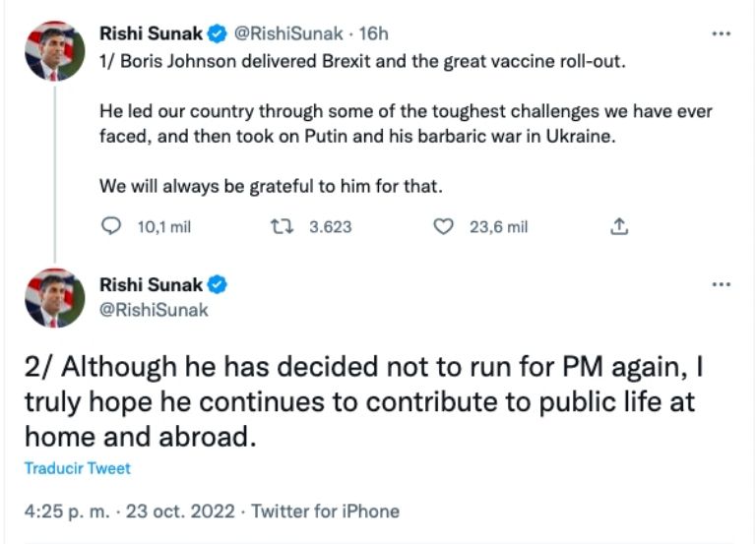The image size is (756, 544).
Task: Open the three-dot menu on second tweet
Action: [722, 284]
